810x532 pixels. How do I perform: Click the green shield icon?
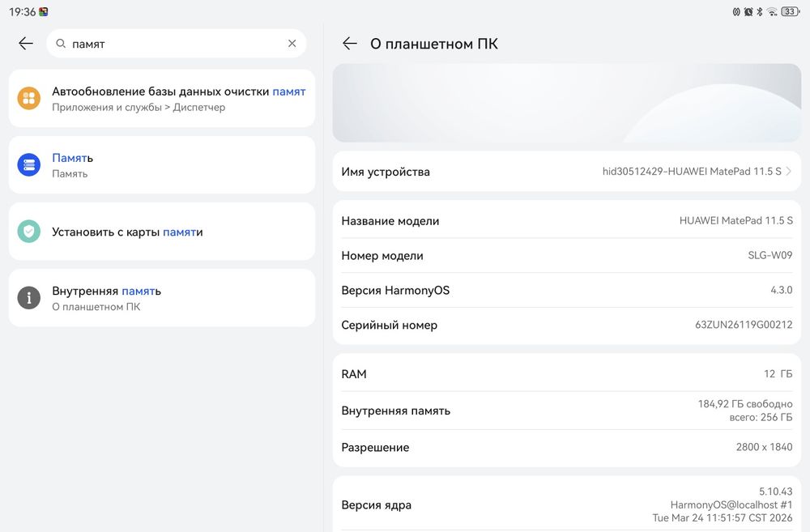[x=29, y=232]
